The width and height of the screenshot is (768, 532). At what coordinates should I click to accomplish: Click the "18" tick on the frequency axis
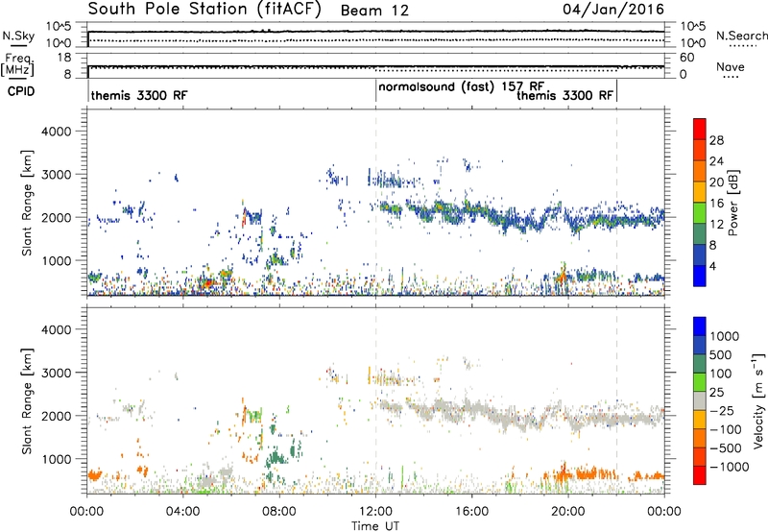(64, 58)
